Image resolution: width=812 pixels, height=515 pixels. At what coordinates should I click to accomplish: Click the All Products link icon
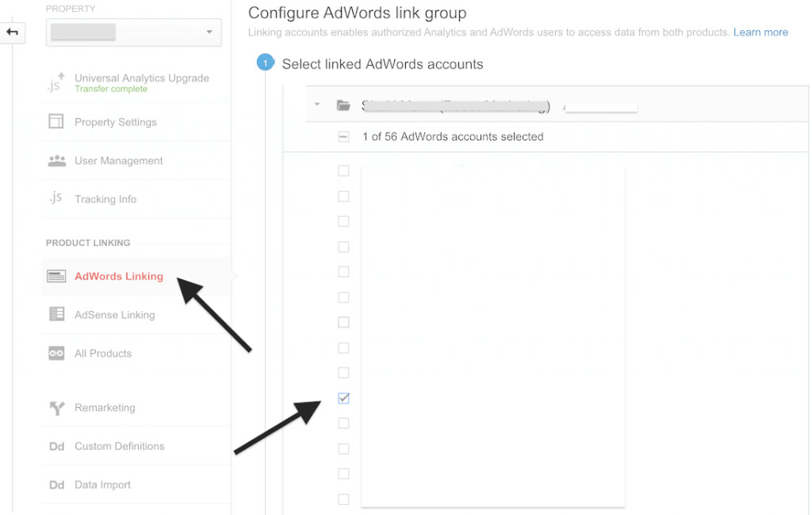point(56,353)
